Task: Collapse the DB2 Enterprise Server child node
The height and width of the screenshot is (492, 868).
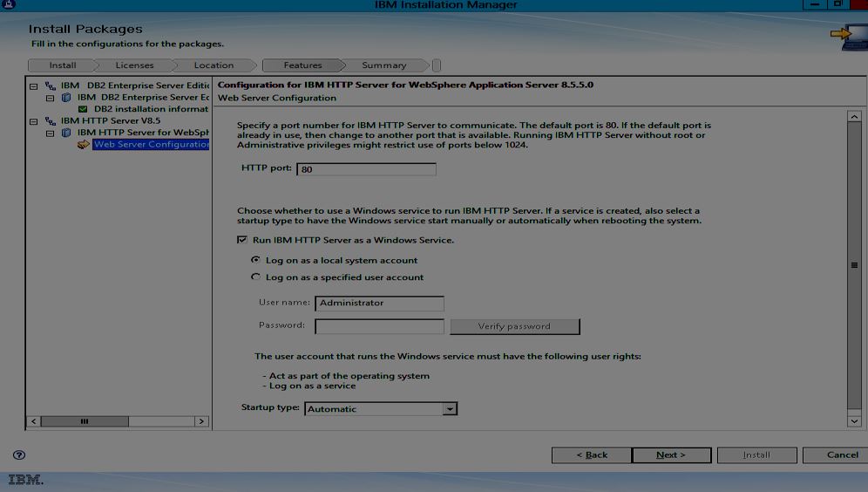Action: pyautogui.click(x=50, y=98)
